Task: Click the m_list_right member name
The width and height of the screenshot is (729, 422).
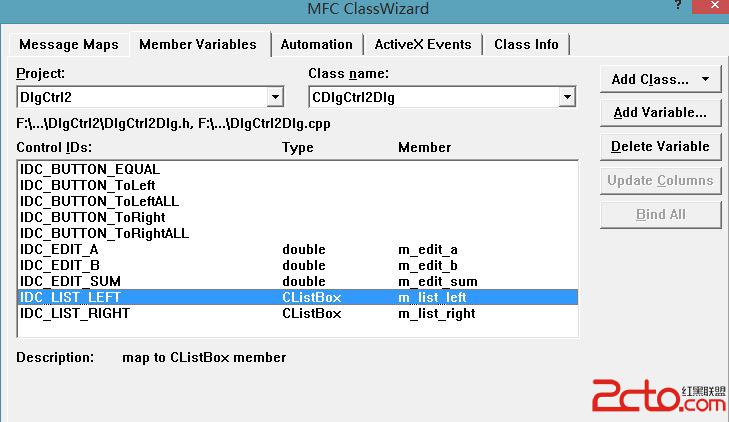Action: point(437,313)
